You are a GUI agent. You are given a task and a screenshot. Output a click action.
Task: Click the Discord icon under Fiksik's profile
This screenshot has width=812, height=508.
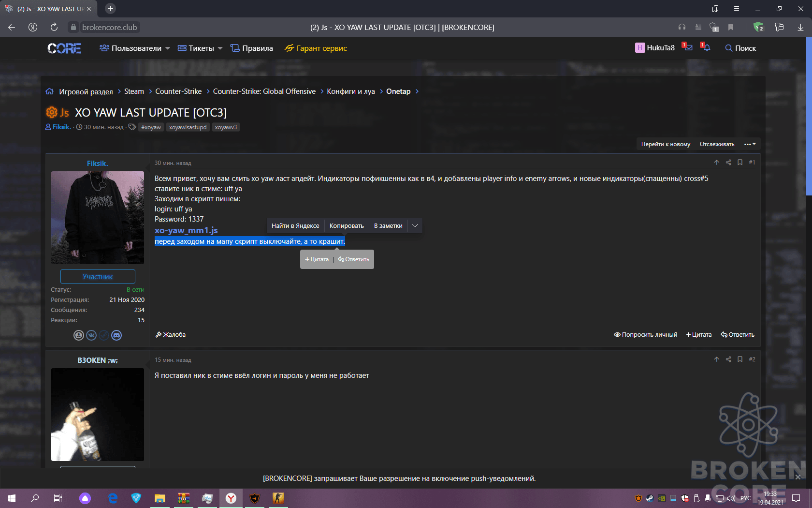tap(116, 335)
